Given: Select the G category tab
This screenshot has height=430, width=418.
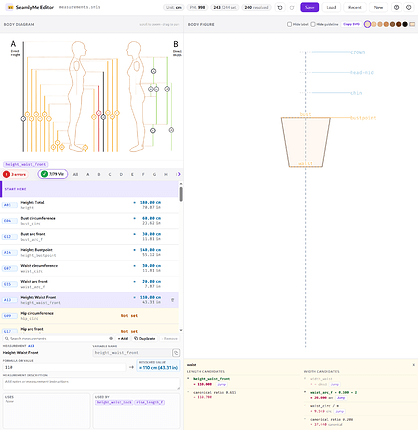Looking at the screenshot, I should pos(154,174).
